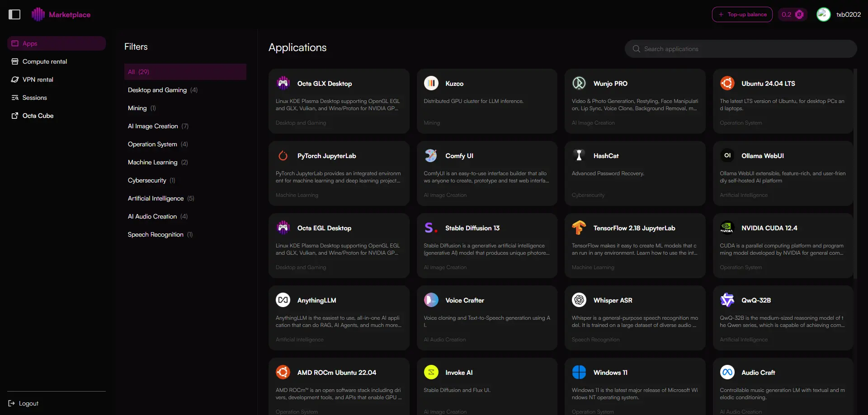Click the Top-up balance button
This screenshot has height=415, width=868.
[742, 14]
